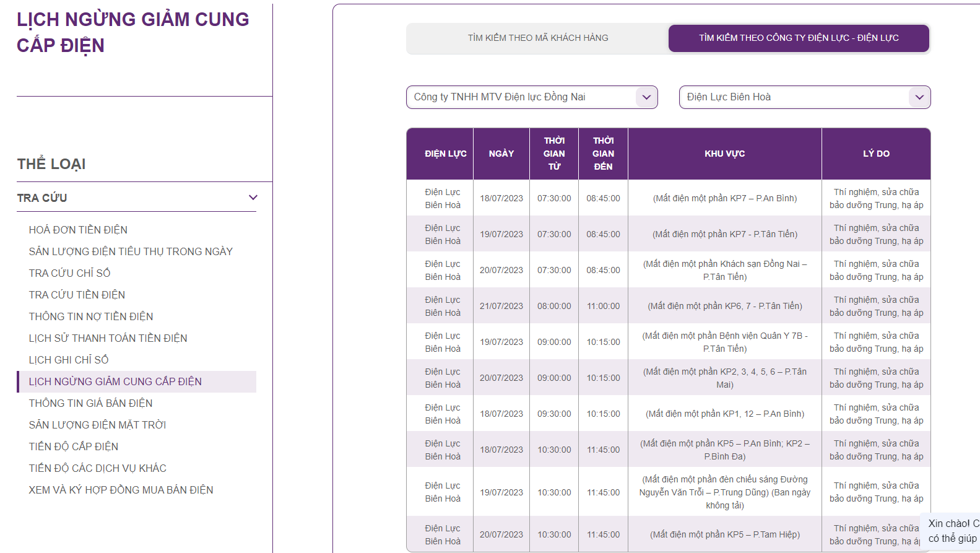This screenshot has height=553, width=980.
Task: Click chevron arrow of Biên Hoà selector
Action: tap(919, 97)
